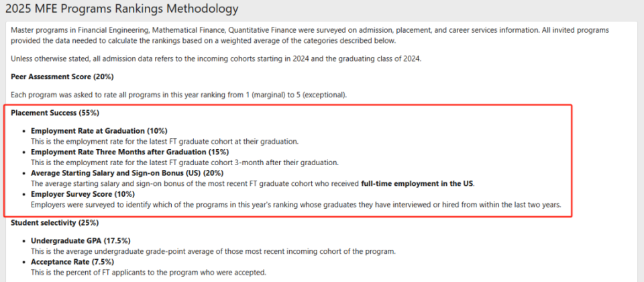Viewport: 644px width, 282px height.
Task: Click the text about employment rate at their graduation
Action: coord(165,142)
